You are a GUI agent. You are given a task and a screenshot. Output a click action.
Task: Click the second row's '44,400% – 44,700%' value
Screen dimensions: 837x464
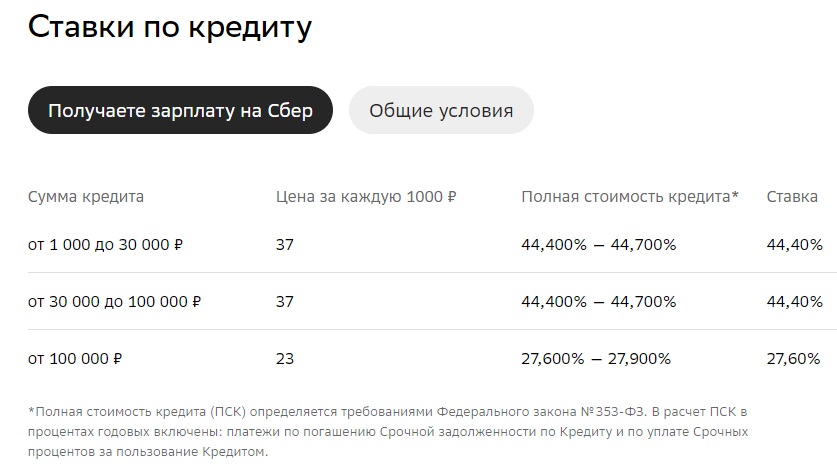(598, 302)
